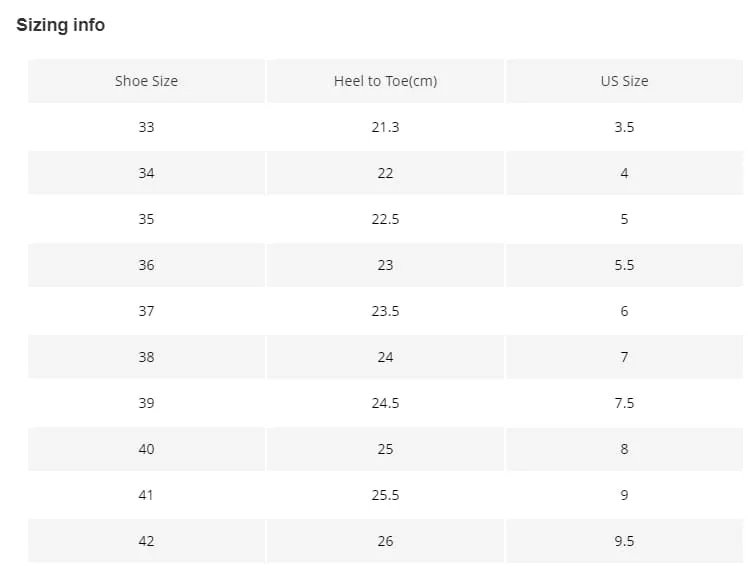The height and width of the screenshot is (569, 748).
Task: Select the Shoe Size column header
Action: [146, 81]
